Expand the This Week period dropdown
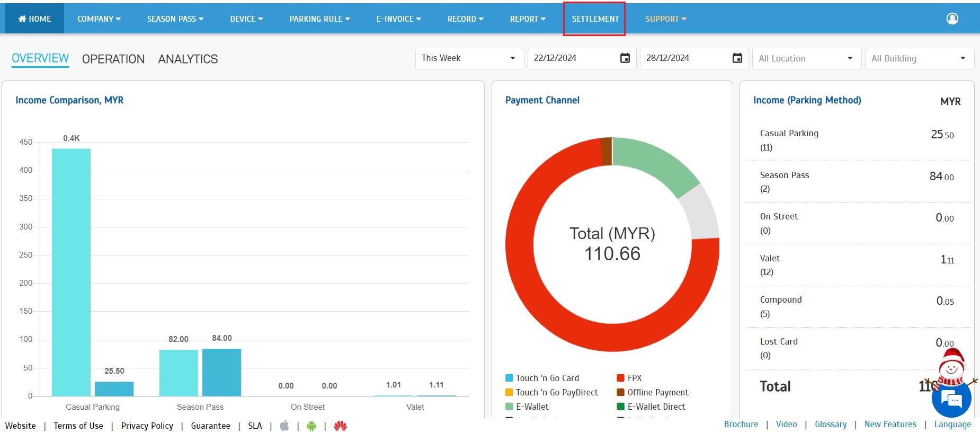980x432 pixels. pos(469,58)
